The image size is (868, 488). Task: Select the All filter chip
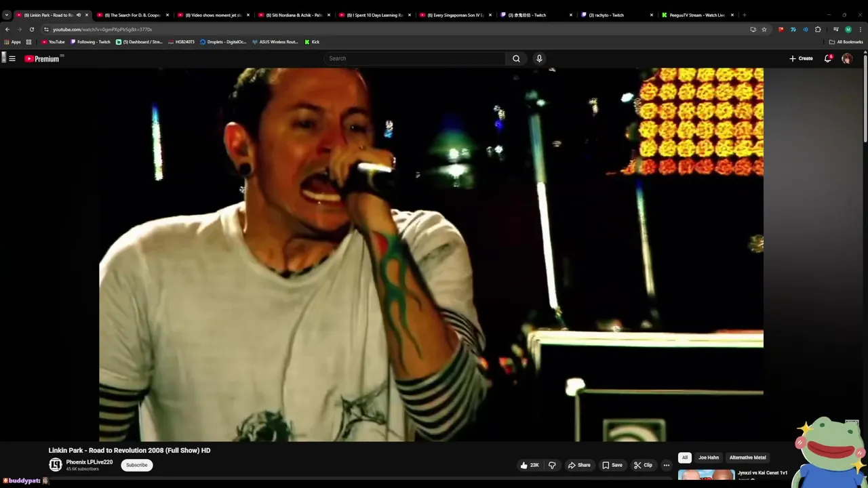(x=685, y=457)
